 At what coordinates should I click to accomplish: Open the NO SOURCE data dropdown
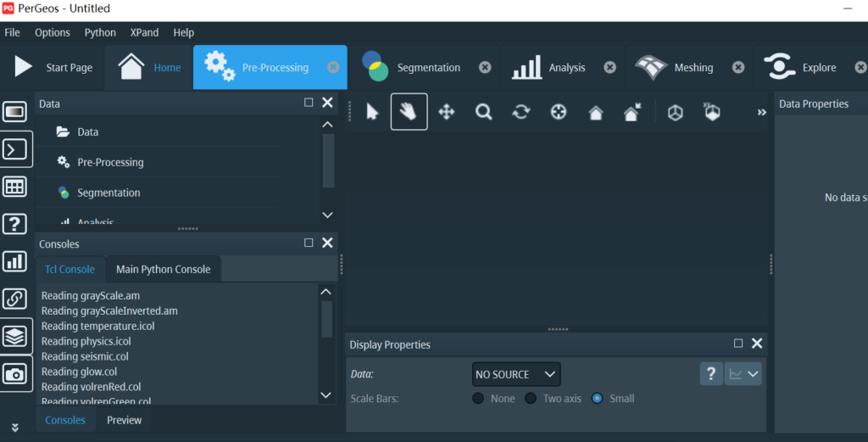point(516,374)
